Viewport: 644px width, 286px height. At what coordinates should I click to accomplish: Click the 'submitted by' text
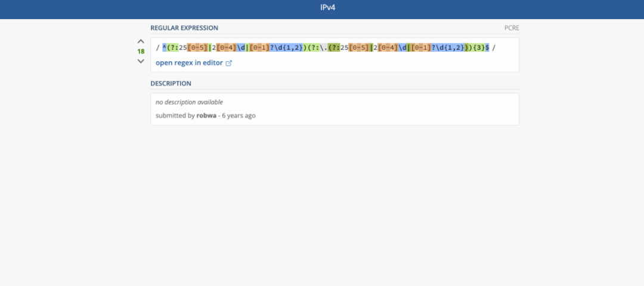tap(175, 116)
